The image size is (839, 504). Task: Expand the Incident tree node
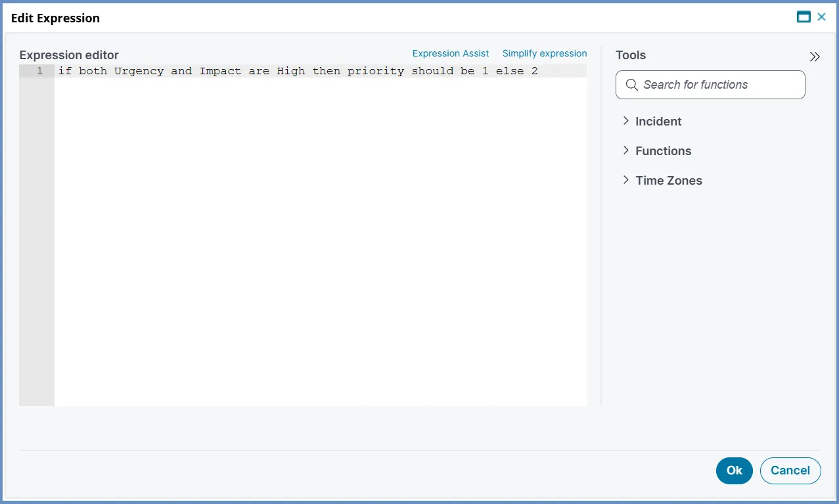click(625, 121)
